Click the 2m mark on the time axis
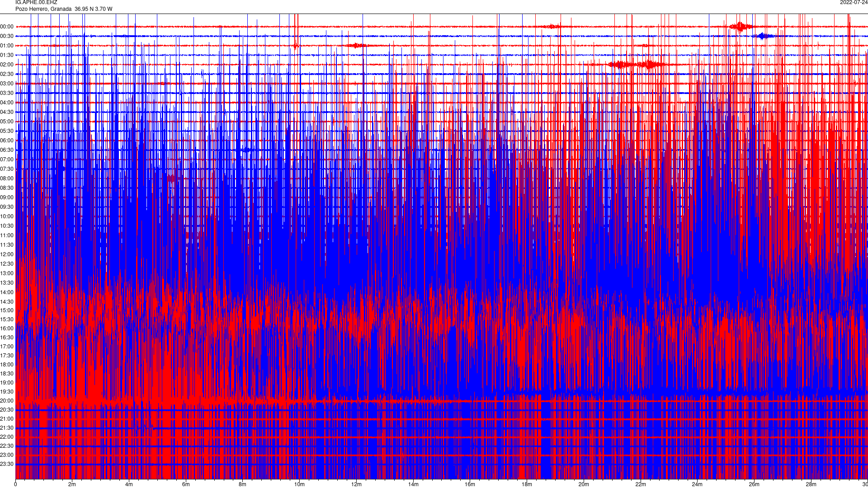This screenshot has width=868, height=488. point(72,484)
